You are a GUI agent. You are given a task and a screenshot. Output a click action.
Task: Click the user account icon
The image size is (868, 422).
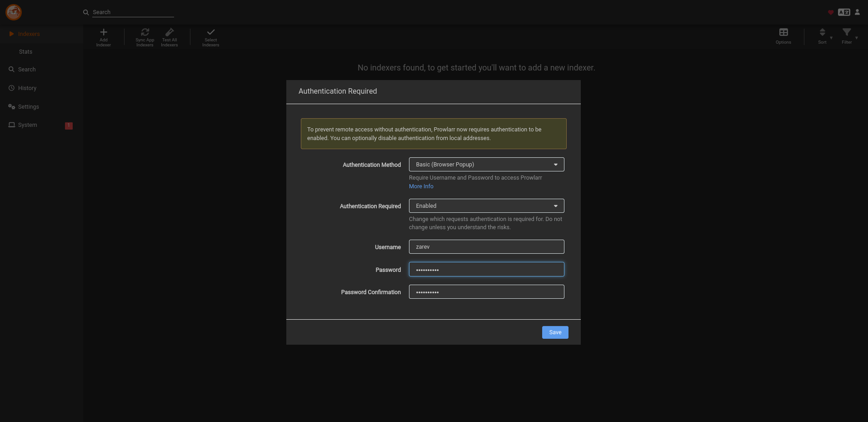pos(857,12)
